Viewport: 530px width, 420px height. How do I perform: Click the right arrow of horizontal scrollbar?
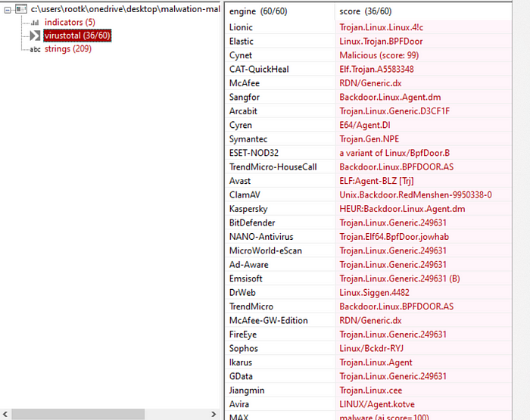(214, 414)
